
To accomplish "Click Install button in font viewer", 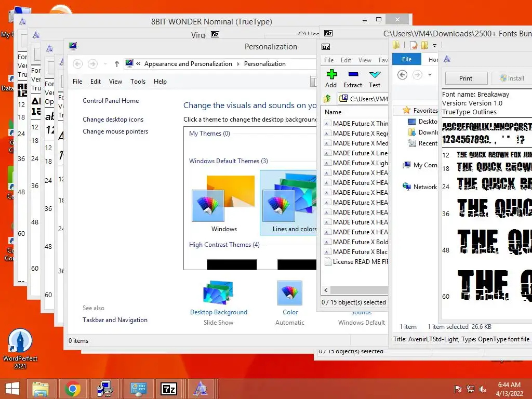I will click(x=512, y=78).
